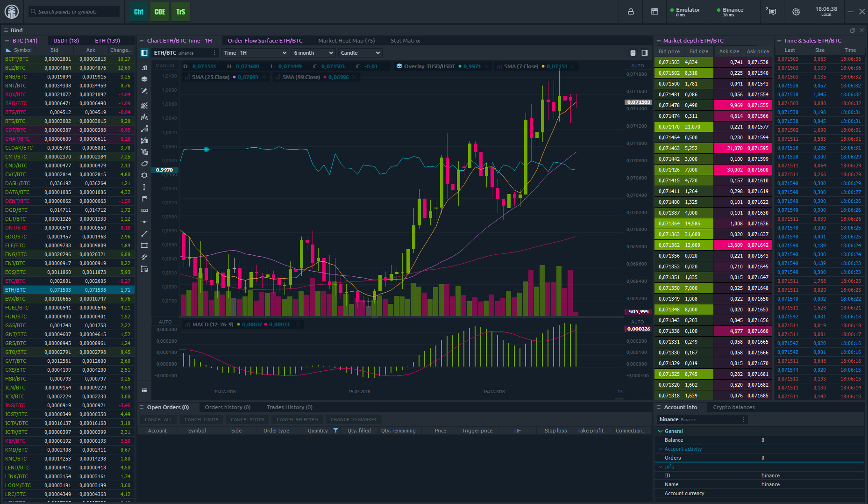Toggle AUTO scaling on the price axis
868x504 pixels.
pos(638,65)
